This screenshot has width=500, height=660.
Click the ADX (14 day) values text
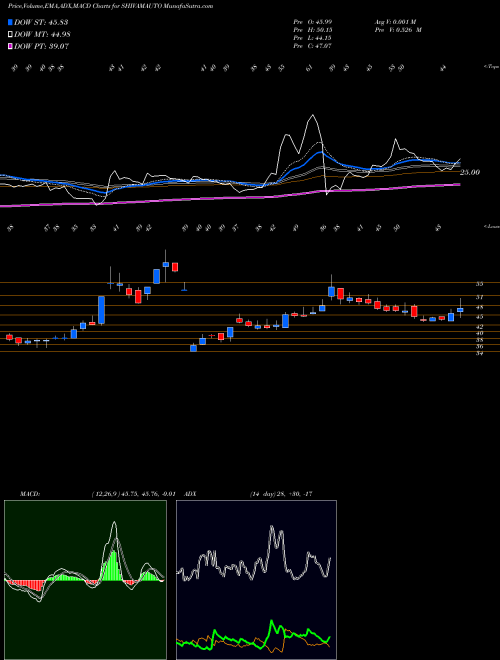(x=280, y=494)
